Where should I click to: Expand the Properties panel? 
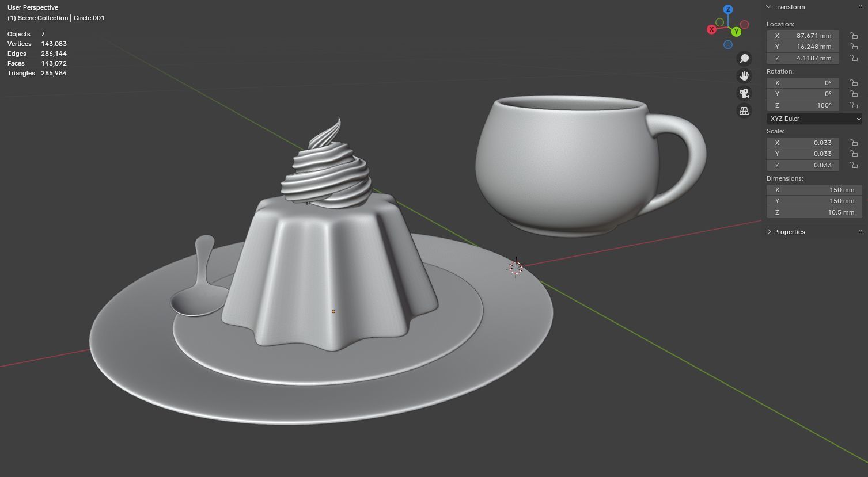(769, 232)
